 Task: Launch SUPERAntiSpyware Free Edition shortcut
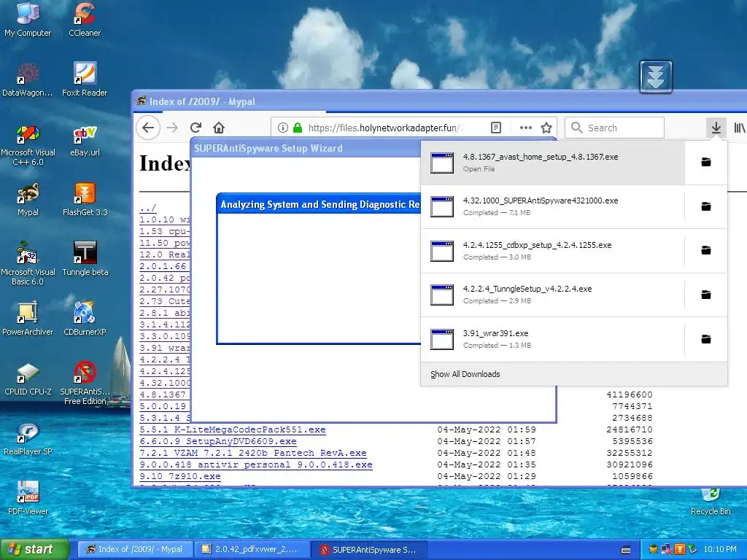tap(85, 384)
